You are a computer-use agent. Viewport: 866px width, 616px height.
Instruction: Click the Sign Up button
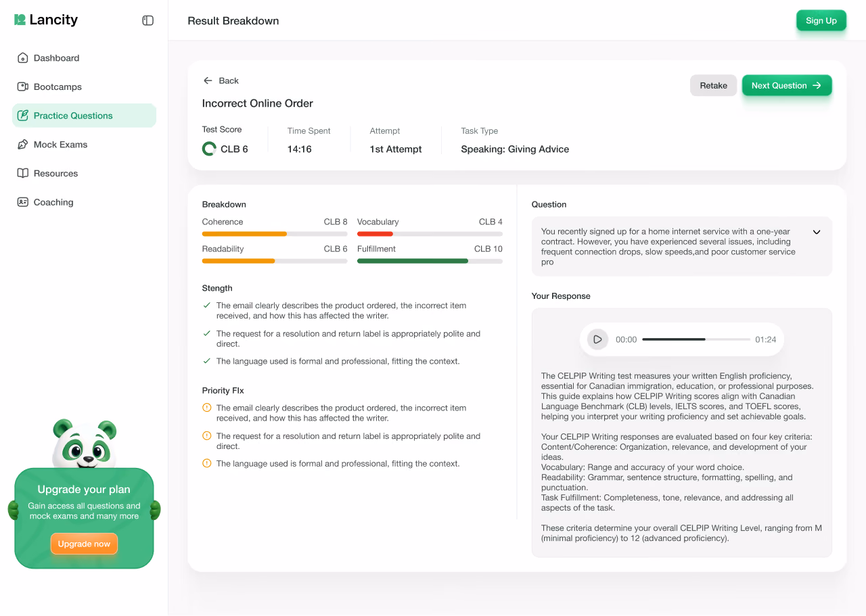[x=821, y=20]
